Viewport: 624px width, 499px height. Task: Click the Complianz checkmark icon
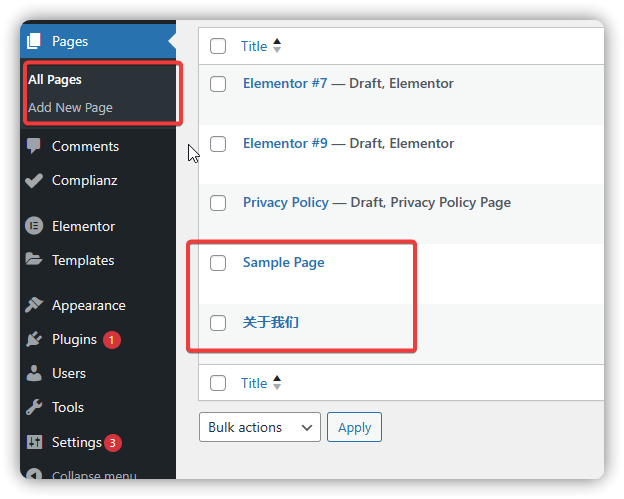34,181
